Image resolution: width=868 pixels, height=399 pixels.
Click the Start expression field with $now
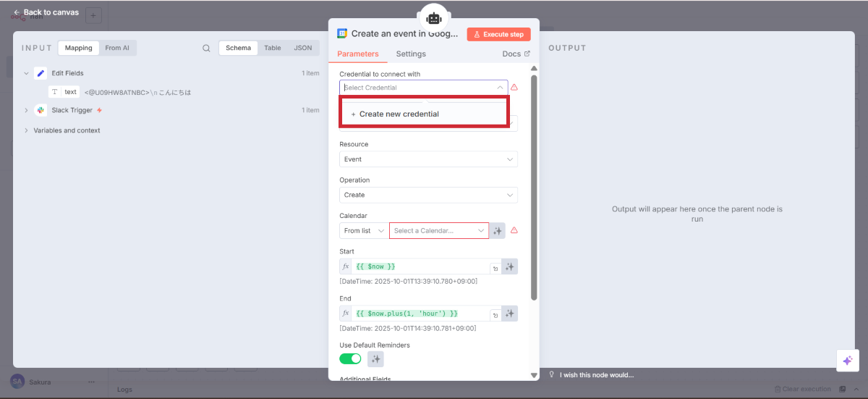click(x=422, y=266)
